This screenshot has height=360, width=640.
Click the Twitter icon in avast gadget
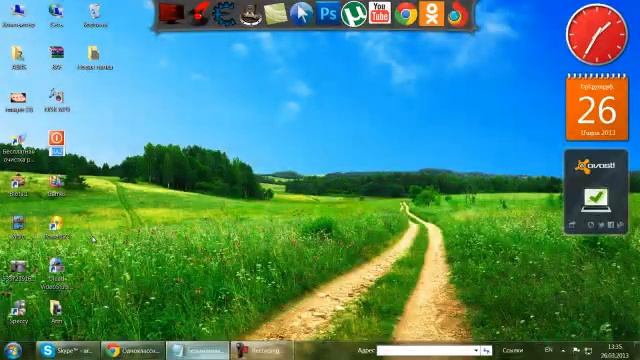(x=601, y=225)
